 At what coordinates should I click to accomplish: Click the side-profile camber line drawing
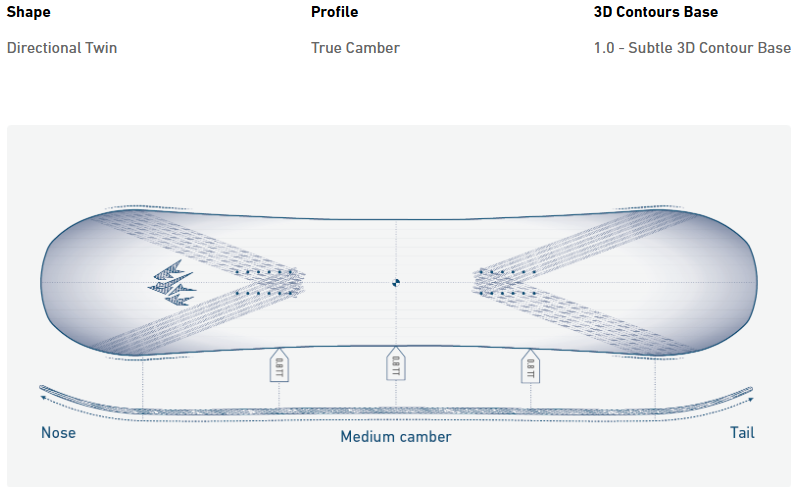click(396, 403)
